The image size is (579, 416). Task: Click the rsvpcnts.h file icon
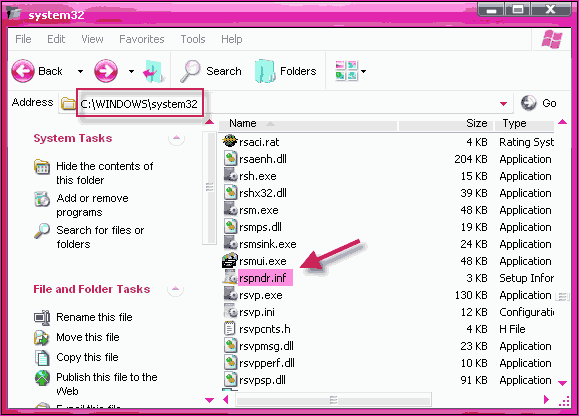point(230,329)
